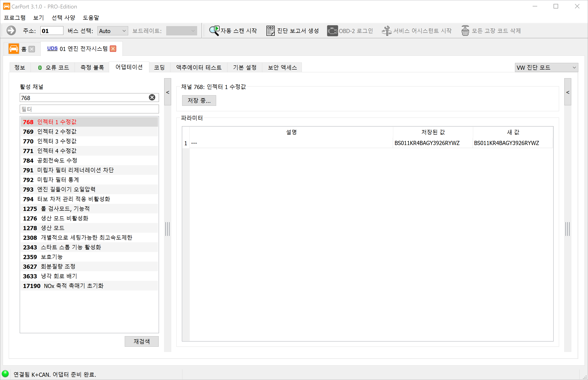Open OBD-2 login (OBD-2 로그인)
Viewport: 588px width, 380px height.
click(x=350, y=31)
